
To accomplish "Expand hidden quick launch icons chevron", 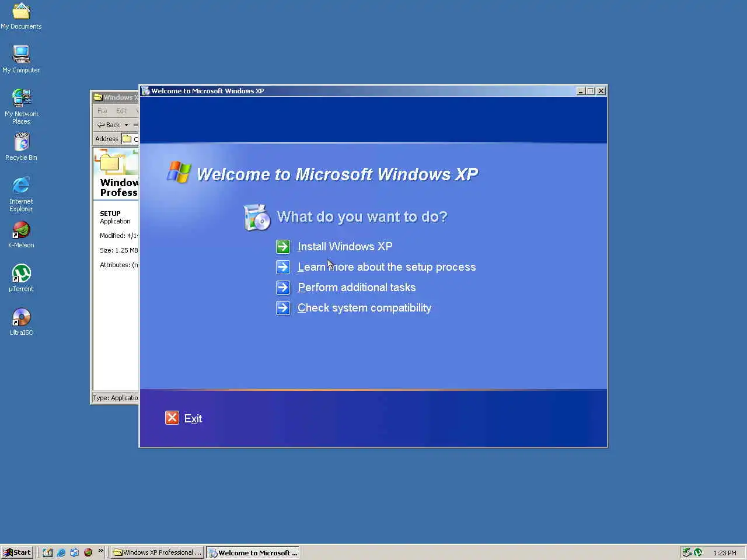I will [x=101, y=550].
